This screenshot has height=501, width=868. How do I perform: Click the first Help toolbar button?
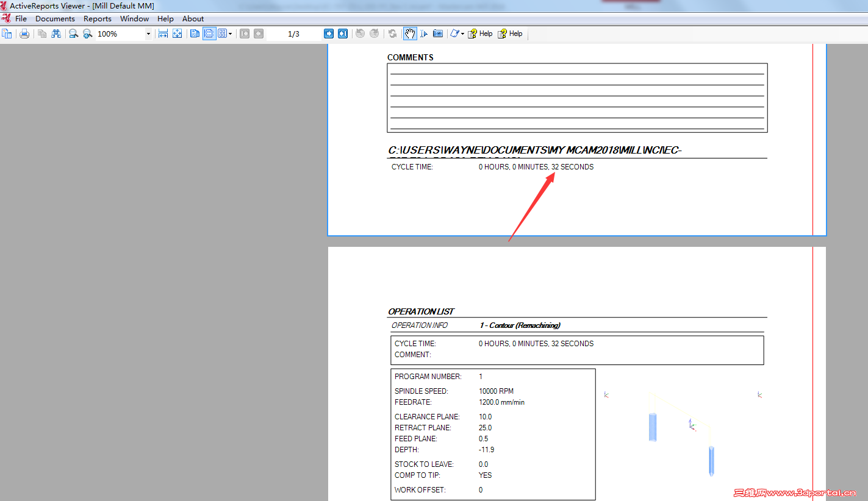coord(480,34)
